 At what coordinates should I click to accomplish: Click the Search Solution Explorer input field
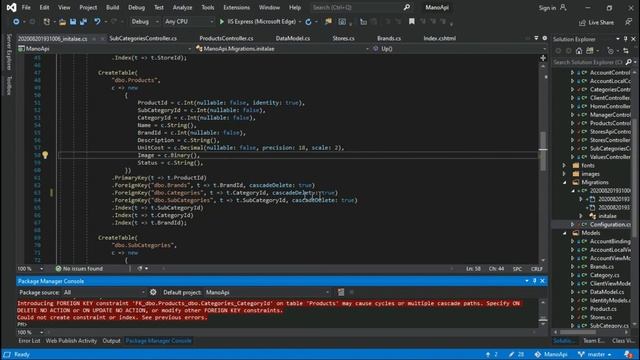pyautogui.click(x=588, y=62)
